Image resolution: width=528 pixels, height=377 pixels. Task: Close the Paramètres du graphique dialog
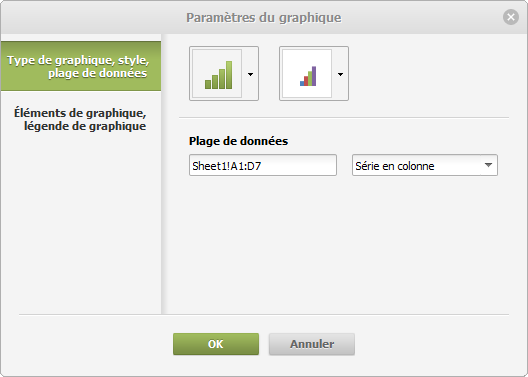tap(511, 17)
